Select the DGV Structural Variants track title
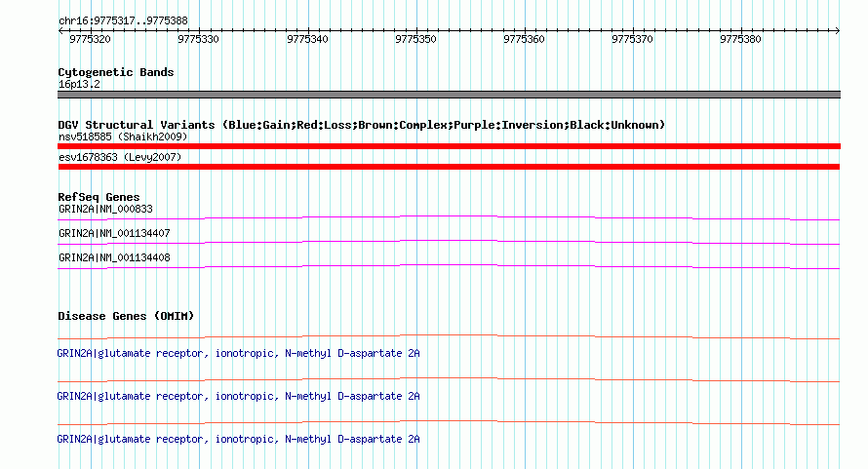Viewport: 868px width, 469px height. click(361, 125)
